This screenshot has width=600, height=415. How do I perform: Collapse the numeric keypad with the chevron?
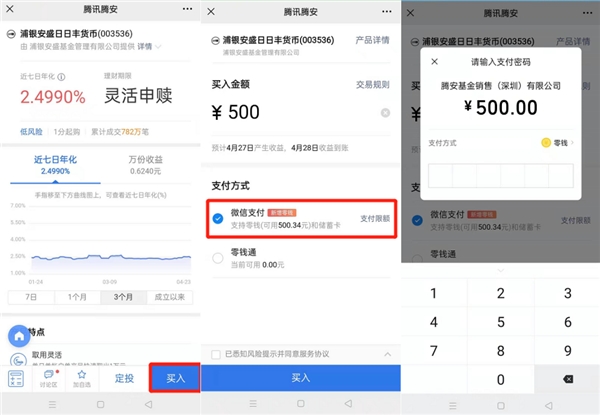(501, 270)
